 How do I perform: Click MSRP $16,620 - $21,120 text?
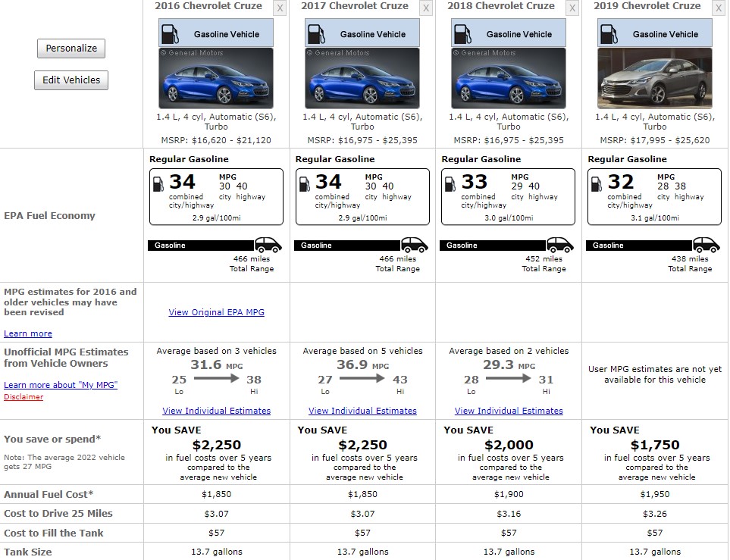[216, 140]
